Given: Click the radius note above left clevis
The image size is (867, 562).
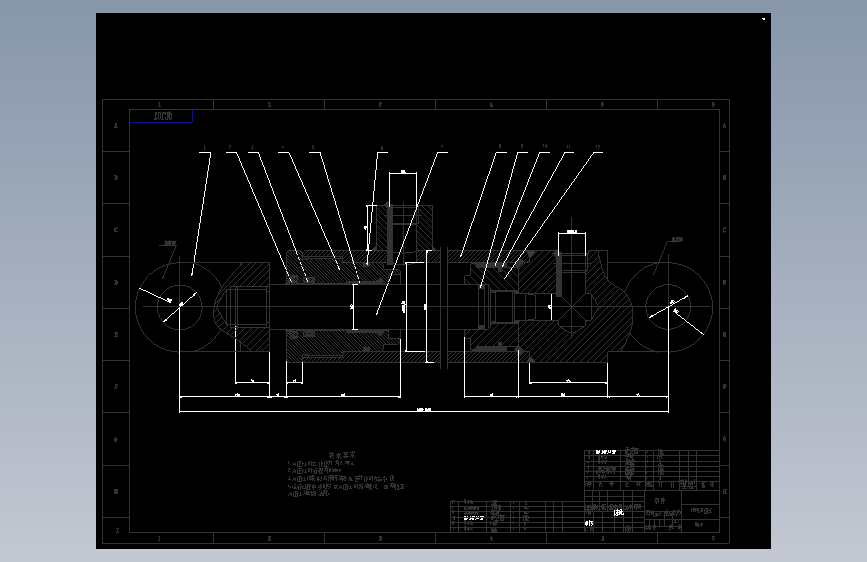Looking at the screenshot, I should [170, 243].
